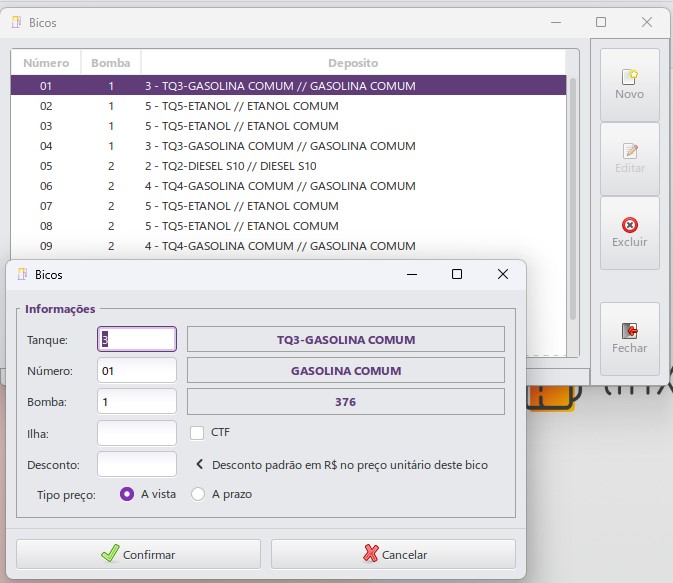Viewport: 673px width, 583px height.
Task: Click the Tanque input field
Action: point(137,340)
